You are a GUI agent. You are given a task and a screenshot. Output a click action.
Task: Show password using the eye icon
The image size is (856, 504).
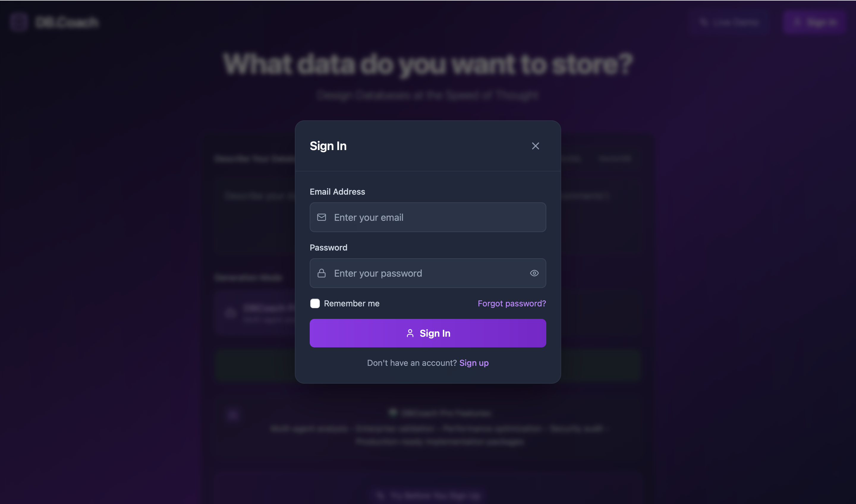(x=534, y=273)
